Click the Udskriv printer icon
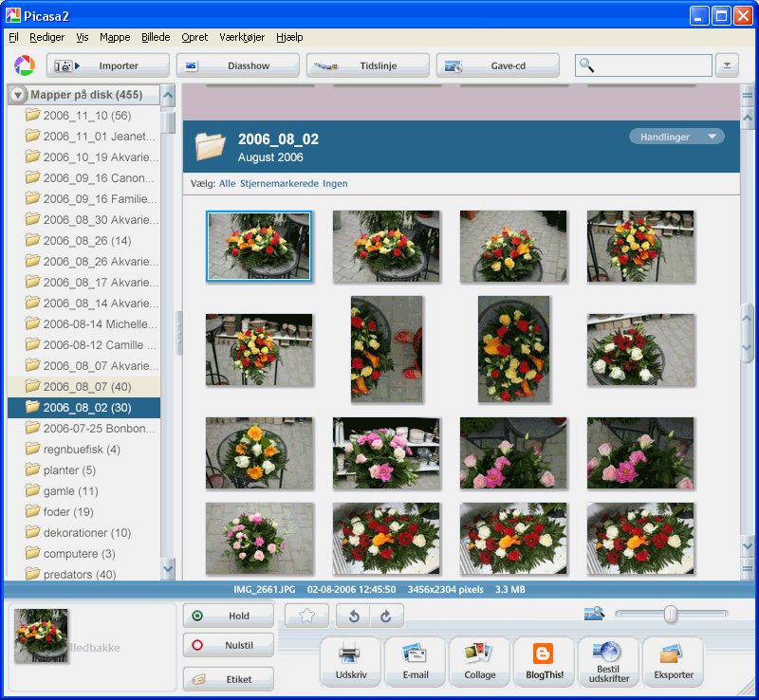Image resolution: width=759 pixels, height=700 pixels. click(350, 661)
